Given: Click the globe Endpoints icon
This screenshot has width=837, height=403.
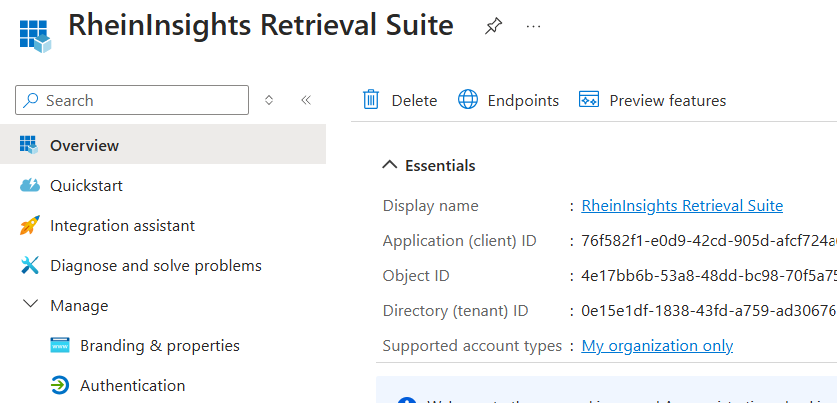Looking at the screenshot, I should (x=468, y=100).
